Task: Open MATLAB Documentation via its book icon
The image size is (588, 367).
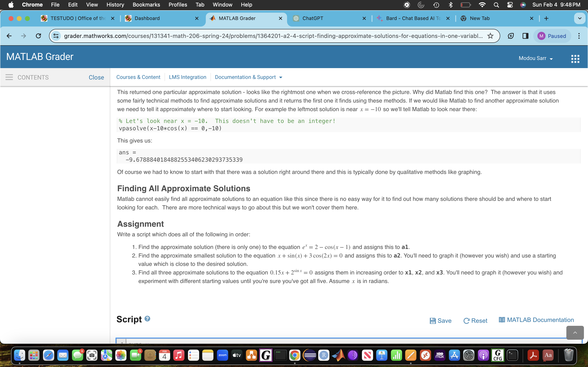Action: coord(502,320)
